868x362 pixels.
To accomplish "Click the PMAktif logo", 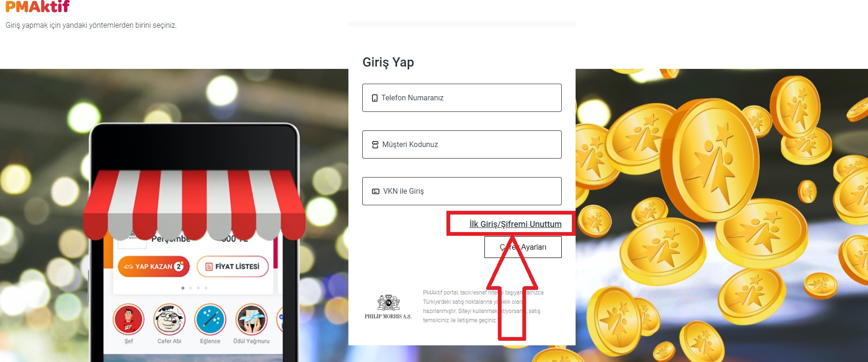I will pyautogui.click(x=37, y=6).
